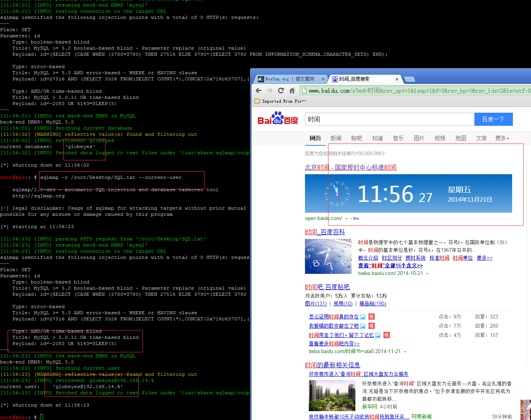Click image icon beside 时间带走了他们
Viewport: 531px width, 420px height.
pyautogui.click(x=378, y=335)
